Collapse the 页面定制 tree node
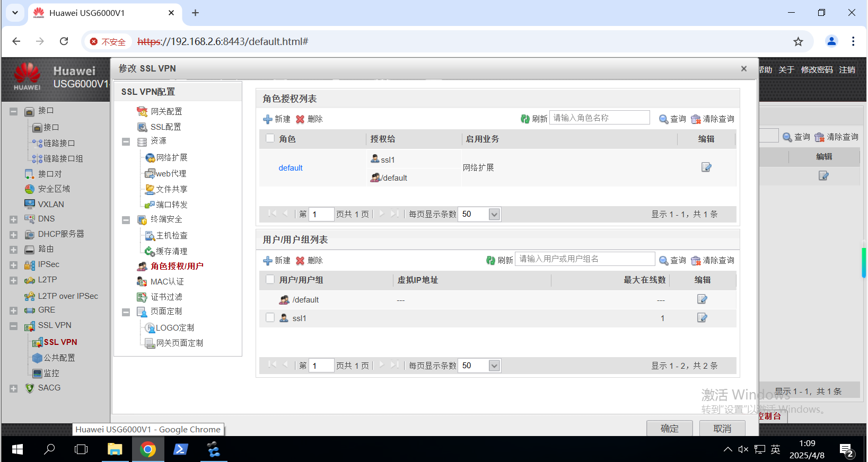 126,312
